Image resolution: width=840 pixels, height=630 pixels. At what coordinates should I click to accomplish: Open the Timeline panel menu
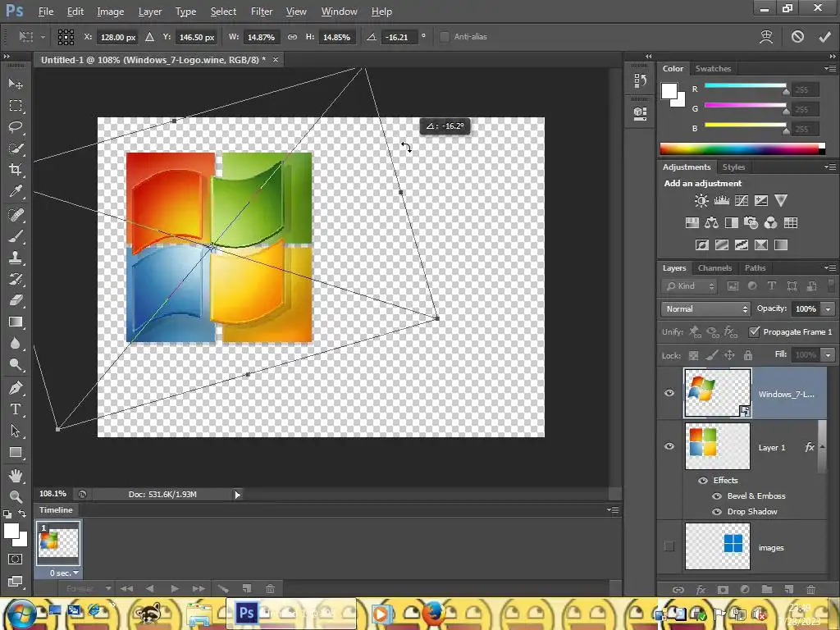(614, 510)
